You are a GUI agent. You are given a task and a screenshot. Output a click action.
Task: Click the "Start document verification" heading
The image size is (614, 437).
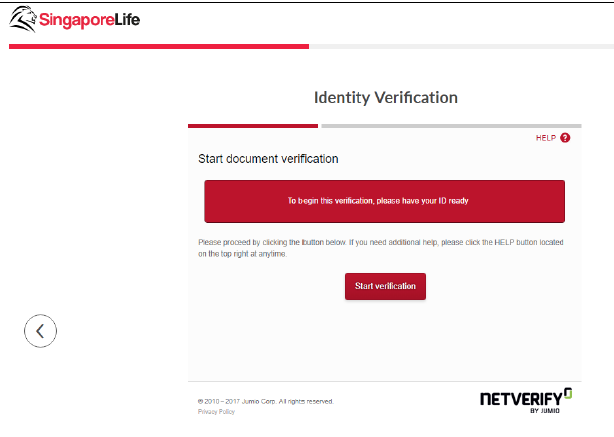[268, 159]
